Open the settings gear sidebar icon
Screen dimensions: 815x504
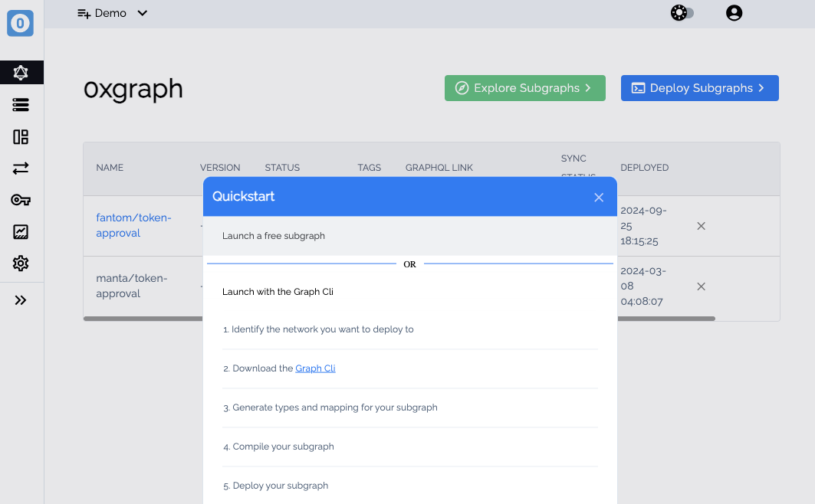pos(21,263)
